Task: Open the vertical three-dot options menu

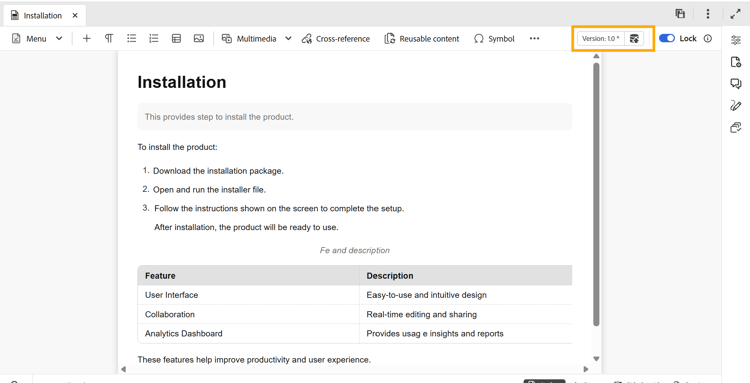Action: [707, 14]
